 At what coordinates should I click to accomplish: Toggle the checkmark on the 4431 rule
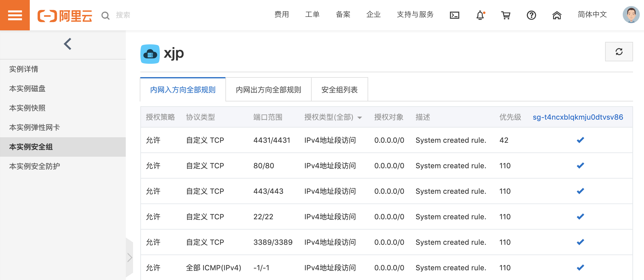coord(580,140)
